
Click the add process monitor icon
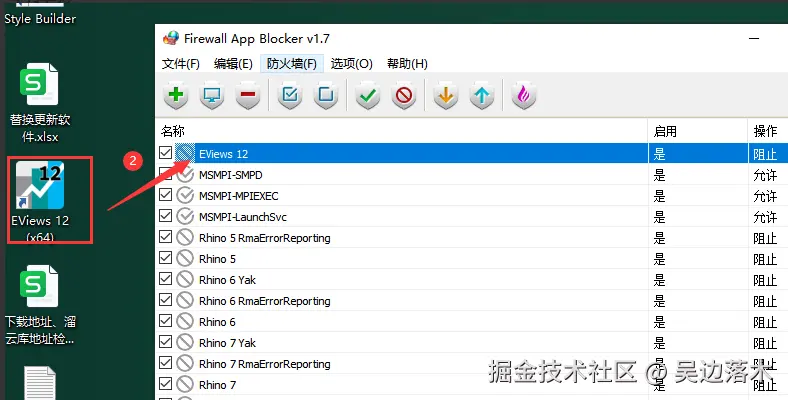[x=212, y=95]
